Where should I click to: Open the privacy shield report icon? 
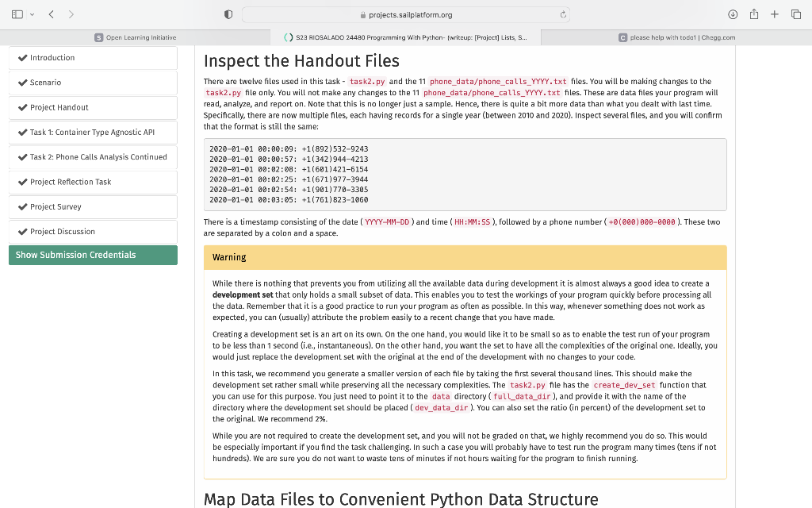(228, 14)
